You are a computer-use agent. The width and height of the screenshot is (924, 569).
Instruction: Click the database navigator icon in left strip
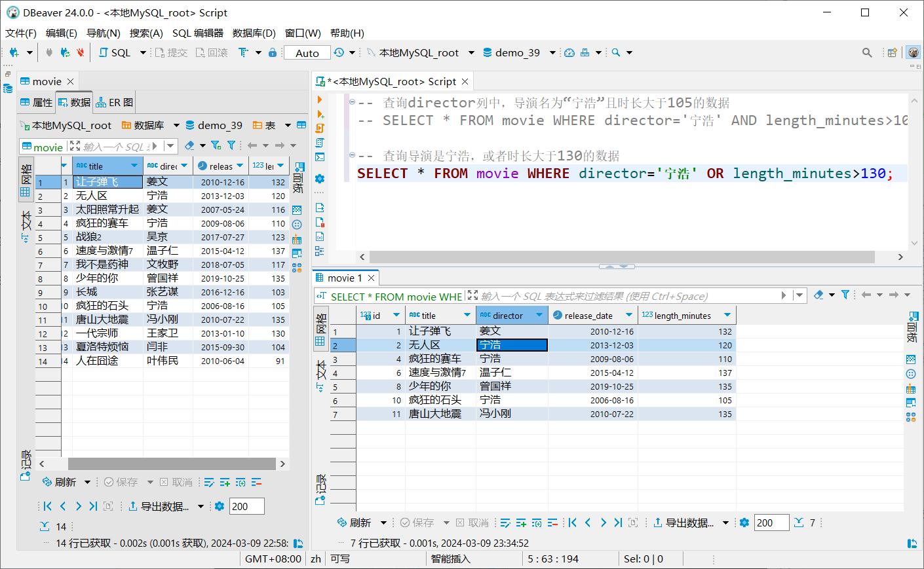click(x=8, y=88)
